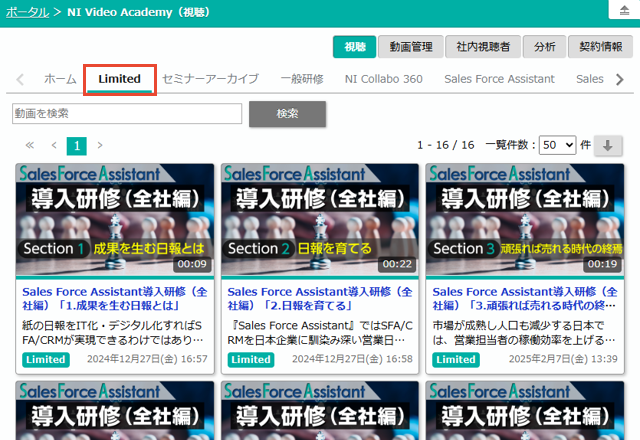Click Limited tag on 16:58 card
The height and width of the screenshot is (440, 640).
click(251, 360)
